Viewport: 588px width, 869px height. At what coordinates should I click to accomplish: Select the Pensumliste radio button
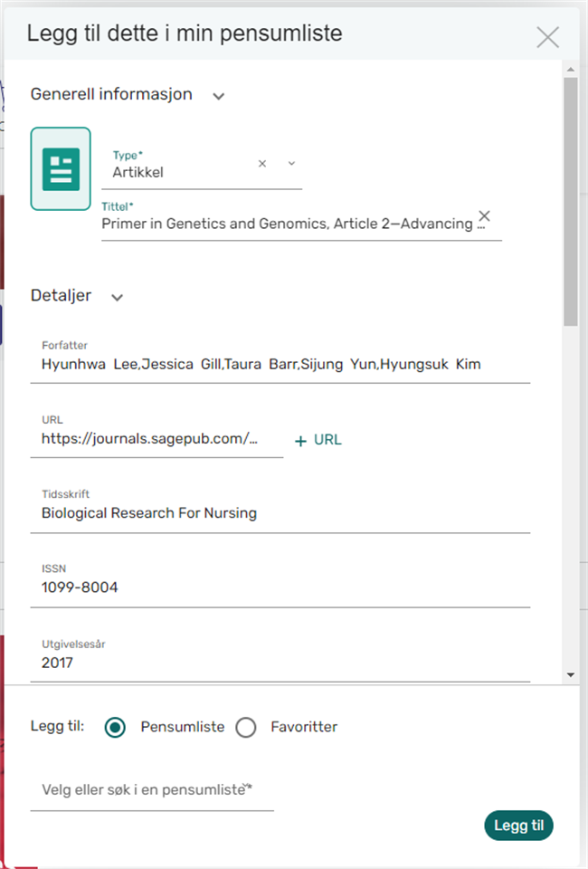coord(115,728)
